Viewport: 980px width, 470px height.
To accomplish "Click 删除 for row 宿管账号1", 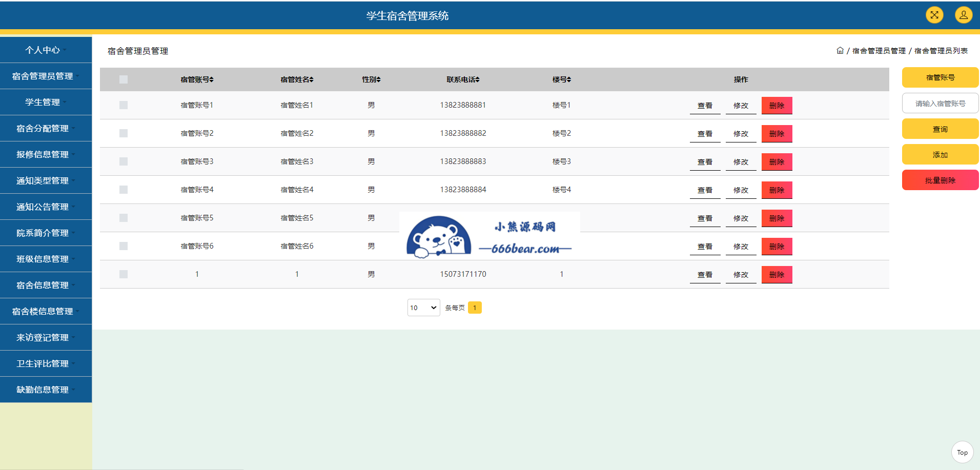I will (x=777, y=106).
